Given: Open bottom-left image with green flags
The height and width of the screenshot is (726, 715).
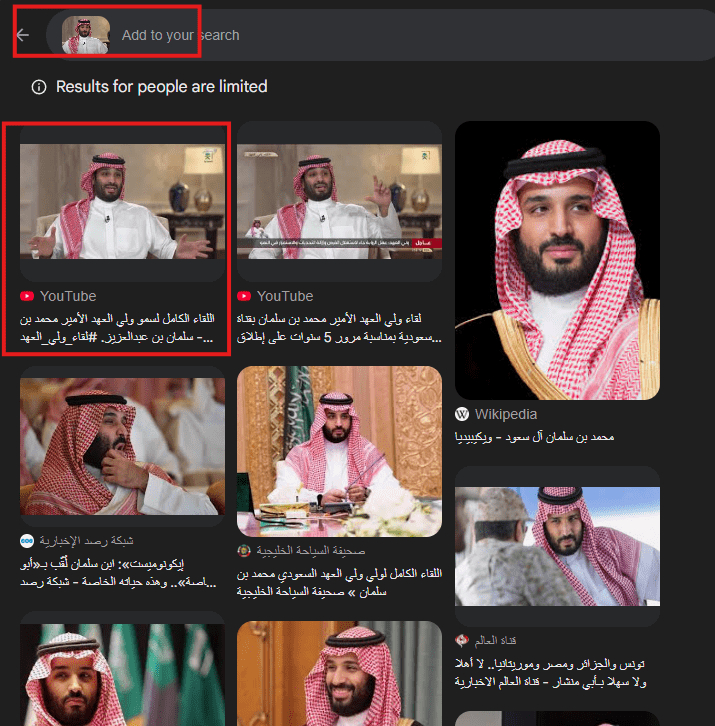Looking at the screenshot, I should pyautogui.click(x=122, y=675).
